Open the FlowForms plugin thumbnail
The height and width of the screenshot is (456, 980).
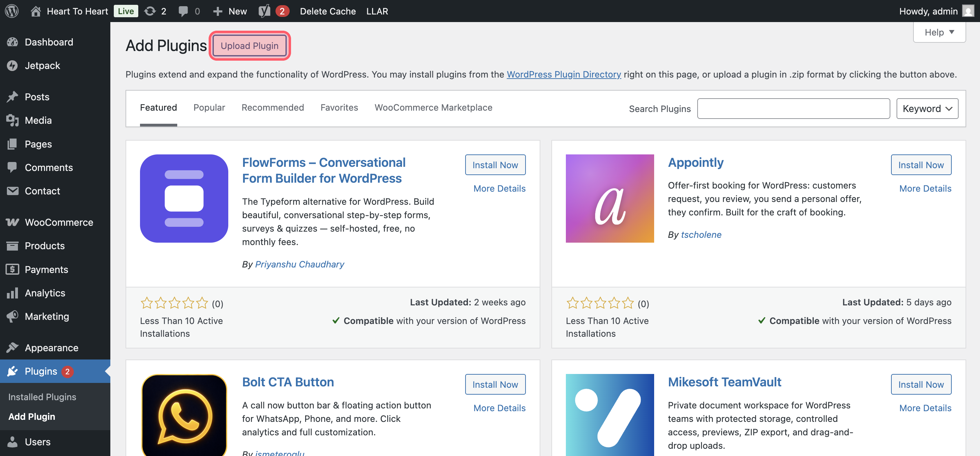pyautogui.click(x=184, y=199)
